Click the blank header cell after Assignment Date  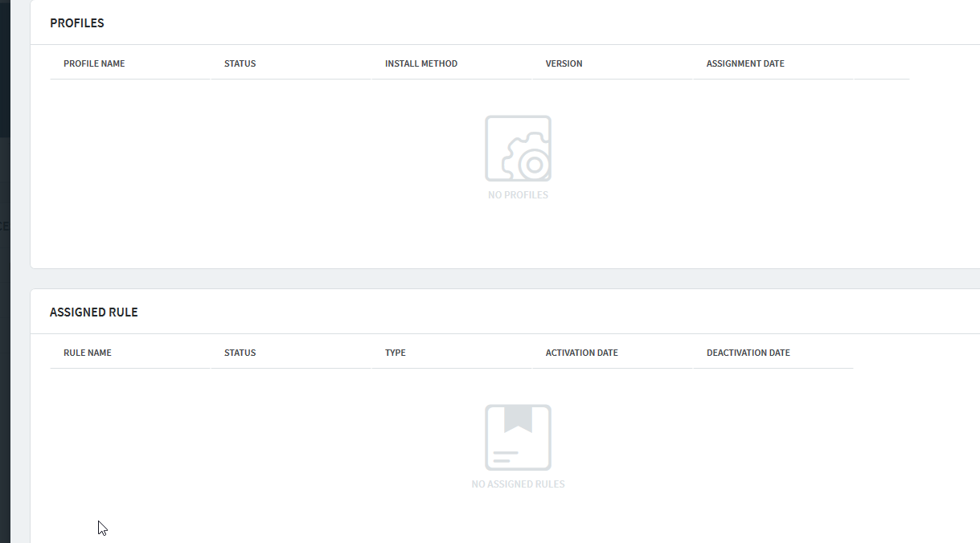[880, 63]
